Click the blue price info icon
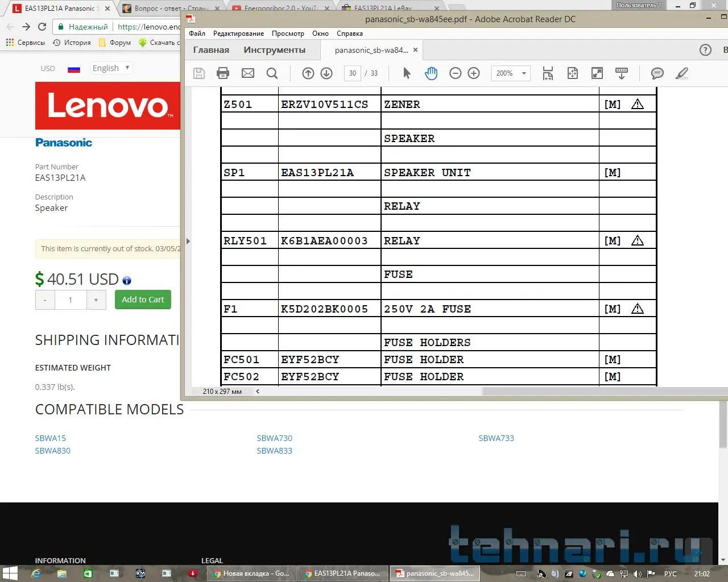 (127, 280)
